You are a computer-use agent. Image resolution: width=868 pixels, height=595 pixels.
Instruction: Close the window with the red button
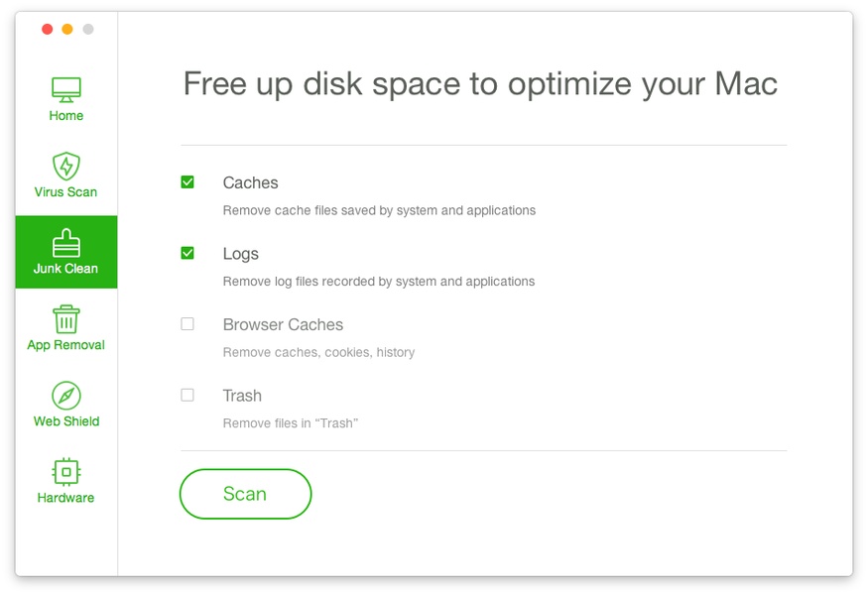47,30
